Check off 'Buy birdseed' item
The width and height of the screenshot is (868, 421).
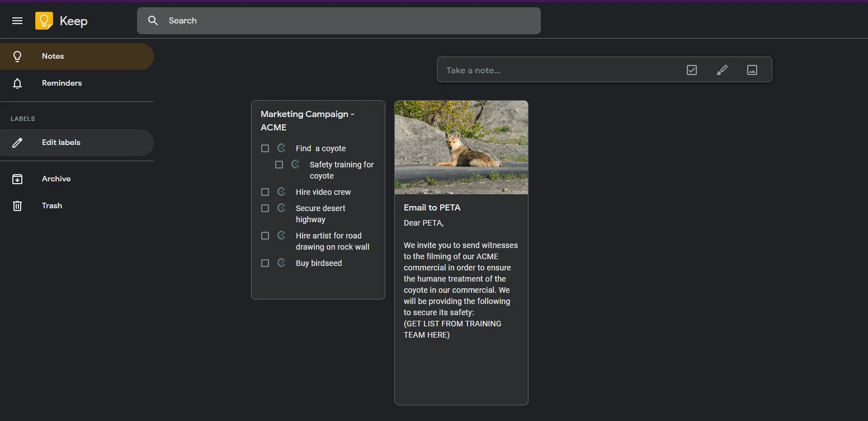point(265,263)
